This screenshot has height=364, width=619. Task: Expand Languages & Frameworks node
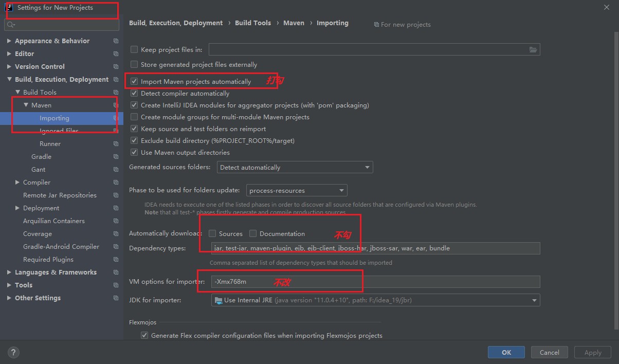(9, 272)
